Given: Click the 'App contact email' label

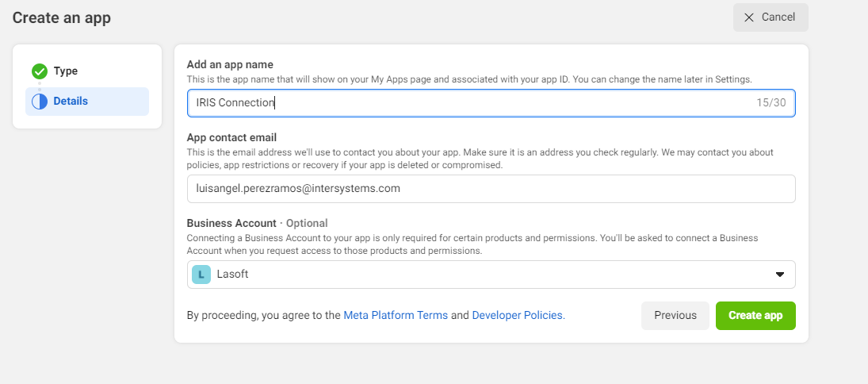Looking at the screenshot, I should pyautogui.click(x=231, y=137).
